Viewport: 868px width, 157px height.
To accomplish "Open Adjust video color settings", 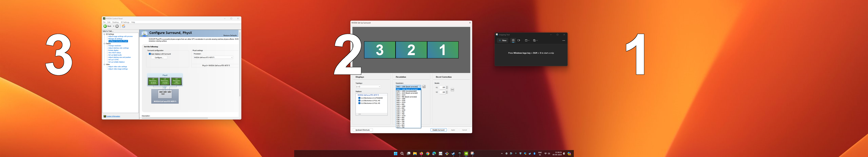I will (118, 67).
